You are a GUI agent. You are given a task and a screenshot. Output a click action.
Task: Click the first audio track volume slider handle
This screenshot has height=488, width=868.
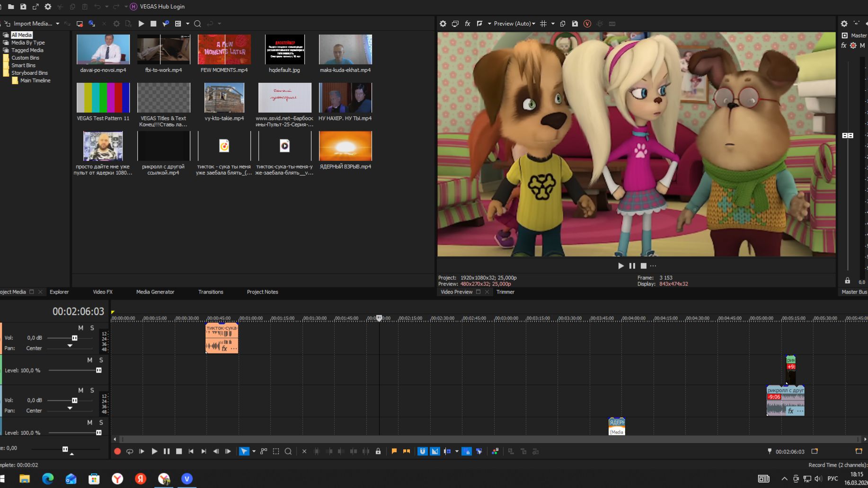(x=74, y=338)
